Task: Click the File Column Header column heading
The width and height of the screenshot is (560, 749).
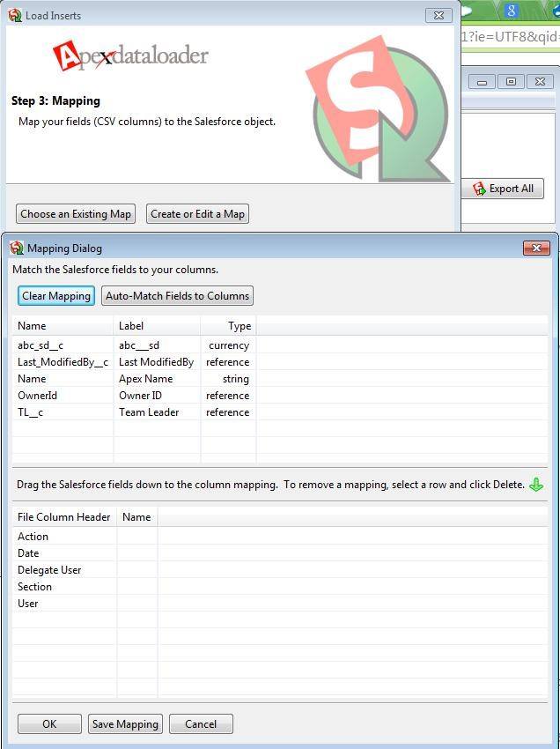Action: pyautogui.click(x=64, y=517)
